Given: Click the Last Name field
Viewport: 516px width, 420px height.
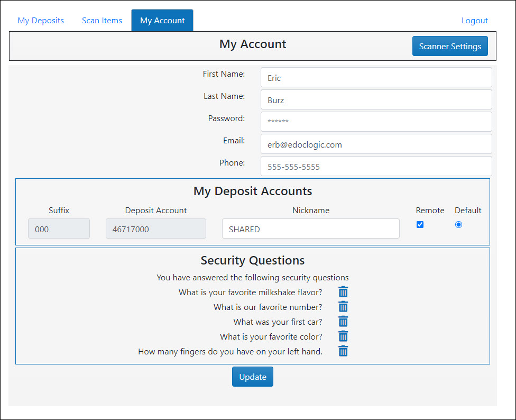Looking at the screenshot, I should tap(376, 99).
